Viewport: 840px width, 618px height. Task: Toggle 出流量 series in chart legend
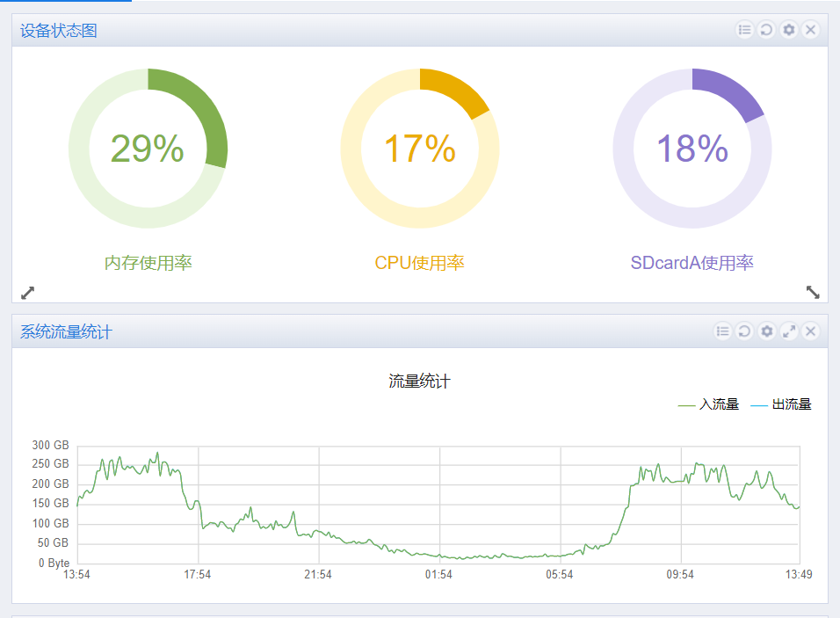781,404
